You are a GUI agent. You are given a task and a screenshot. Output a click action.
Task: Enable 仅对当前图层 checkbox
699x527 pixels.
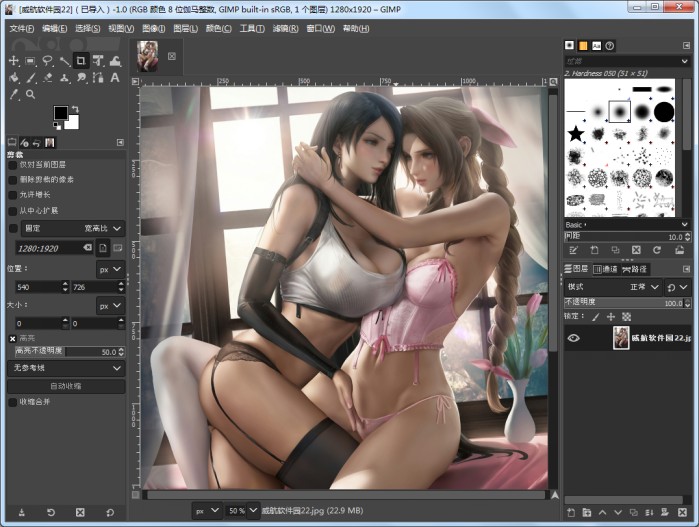13,165
